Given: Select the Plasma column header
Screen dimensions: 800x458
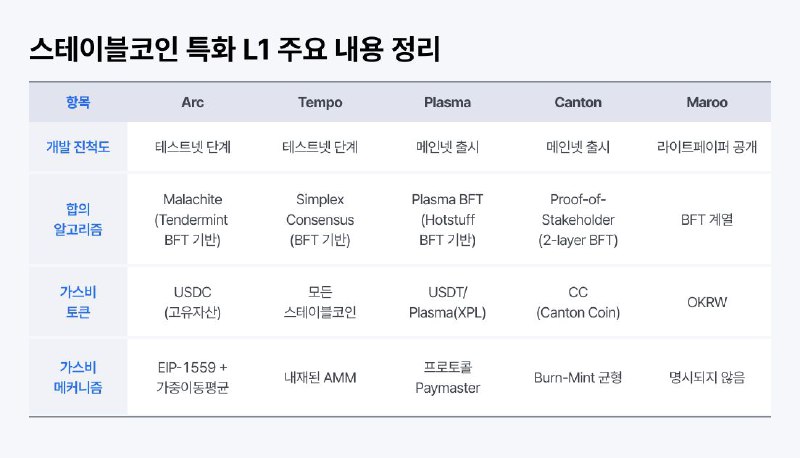Looking at the screenshot, I should [x=447, y=102].
